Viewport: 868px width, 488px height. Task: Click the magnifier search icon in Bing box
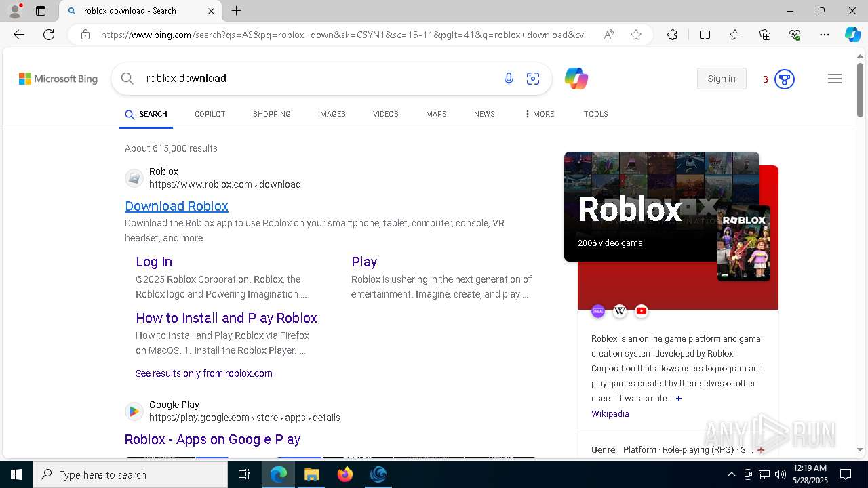click(127, 79)
